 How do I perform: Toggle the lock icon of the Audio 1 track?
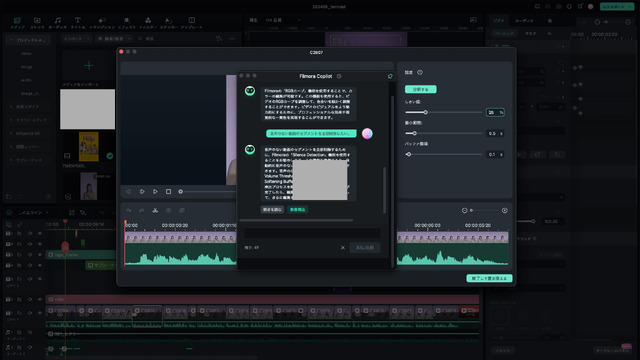[x=19, y=333]
